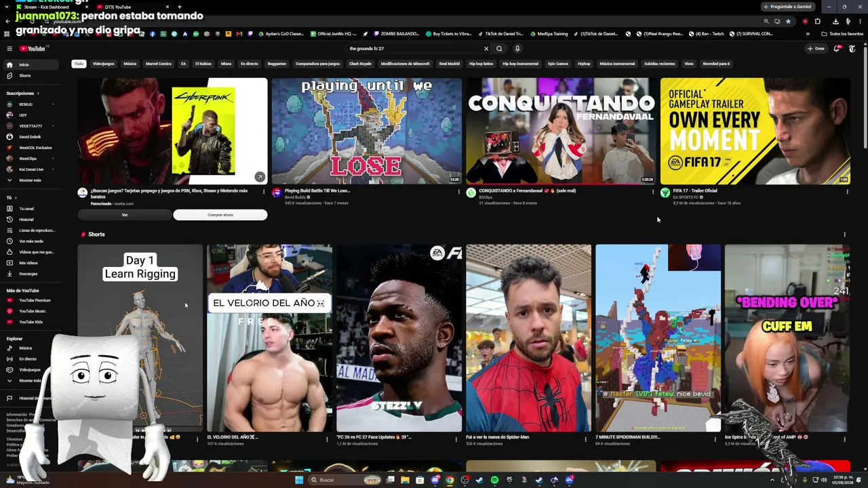
Task: Open Windows Start menu
Action: pyautogui.click(x=299, y=480)
